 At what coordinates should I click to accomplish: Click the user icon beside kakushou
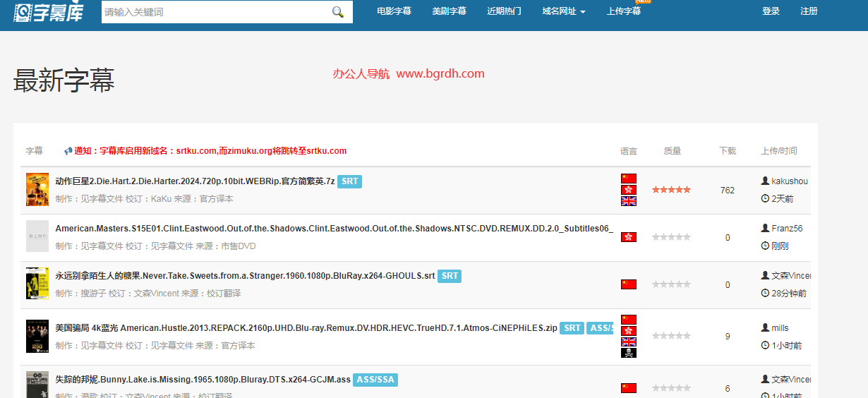765,181
